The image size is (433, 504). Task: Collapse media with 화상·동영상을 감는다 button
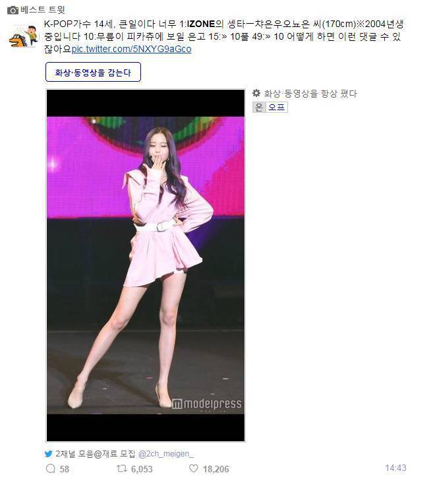pyautogui.click(x=93, y=72)
